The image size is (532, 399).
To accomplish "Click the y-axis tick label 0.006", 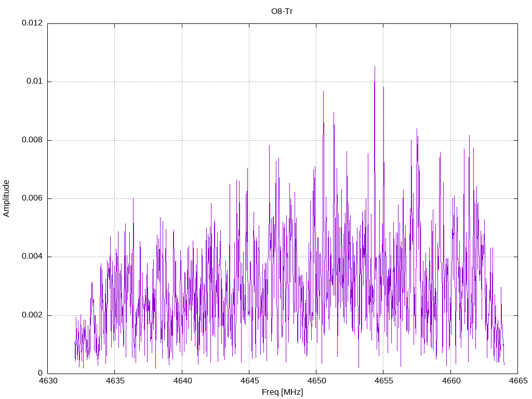I will click(x=32, y=198).
